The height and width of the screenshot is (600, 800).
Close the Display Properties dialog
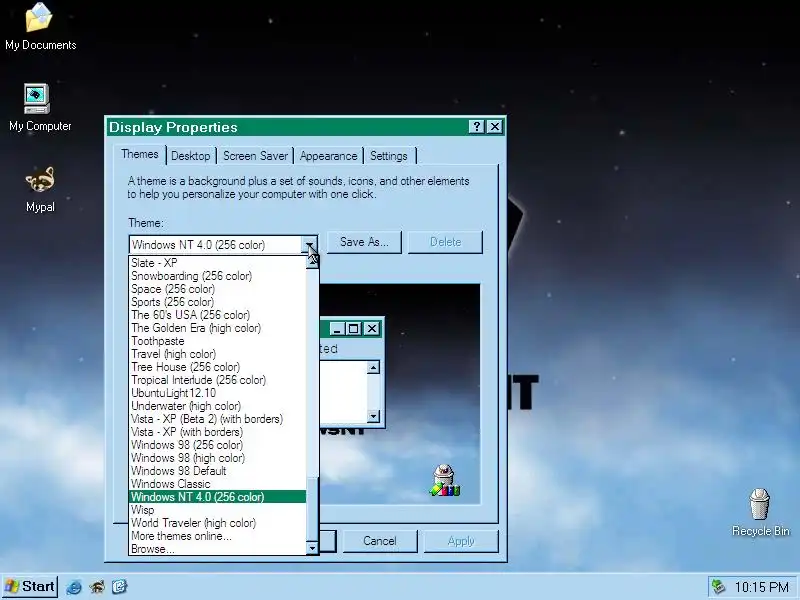click(x=494, y=127)
